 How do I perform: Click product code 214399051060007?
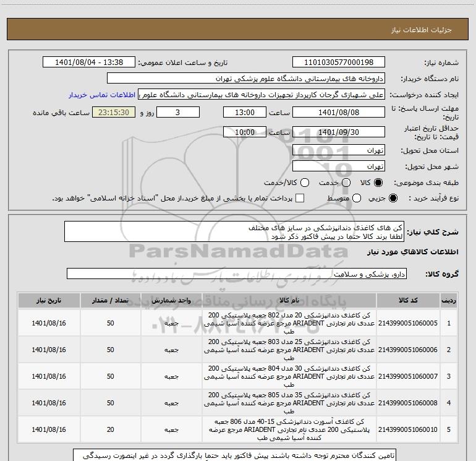(408, 376)
